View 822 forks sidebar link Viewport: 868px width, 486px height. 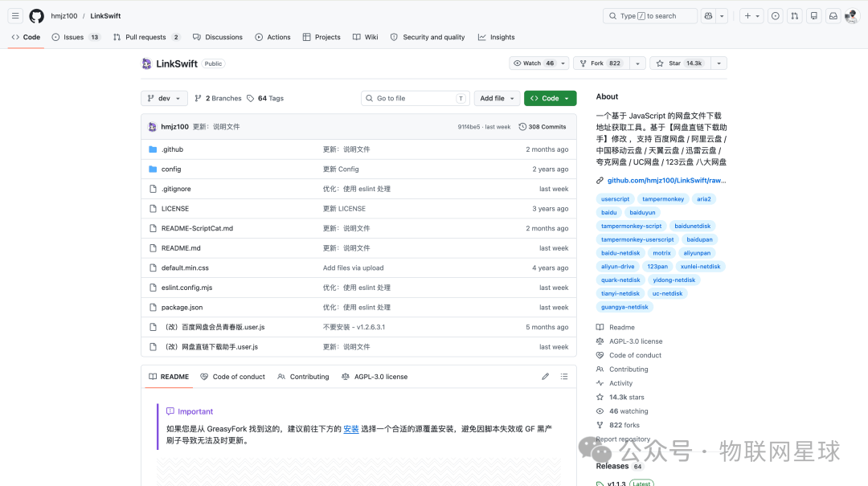[x=624, y=425]
